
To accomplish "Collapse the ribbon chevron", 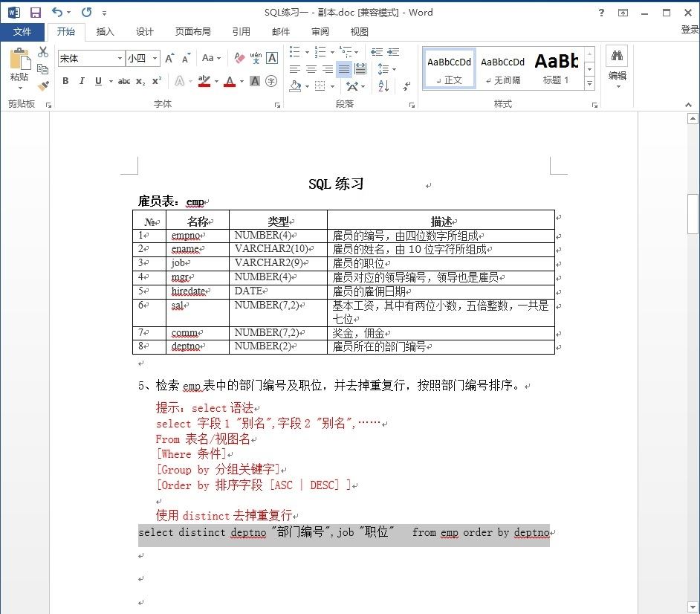I will click(x=688, y=105).
